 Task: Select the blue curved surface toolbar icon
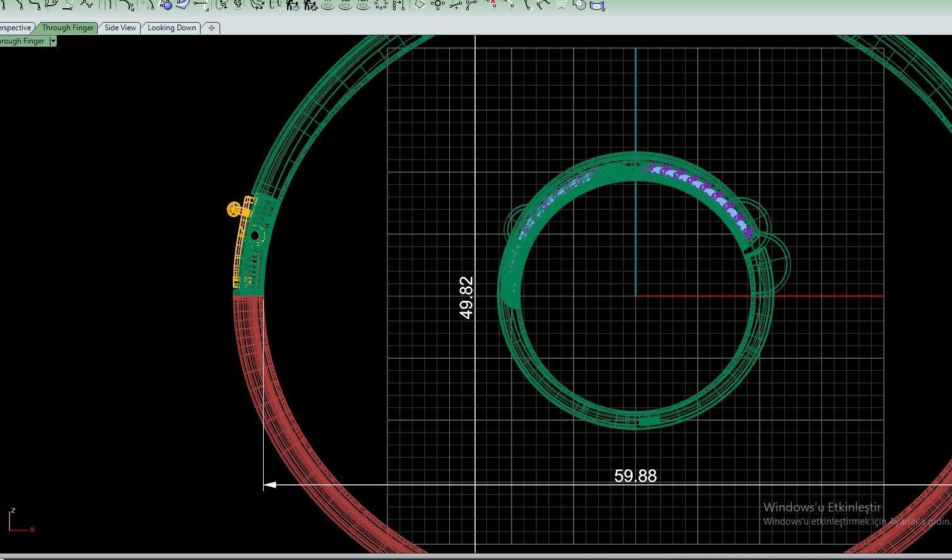pos(183,4)
